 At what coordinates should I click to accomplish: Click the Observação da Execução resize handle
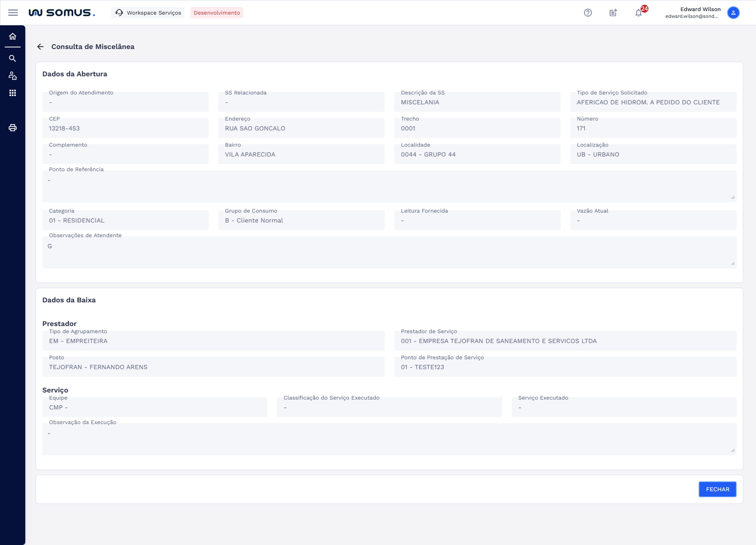click(733, 450)
